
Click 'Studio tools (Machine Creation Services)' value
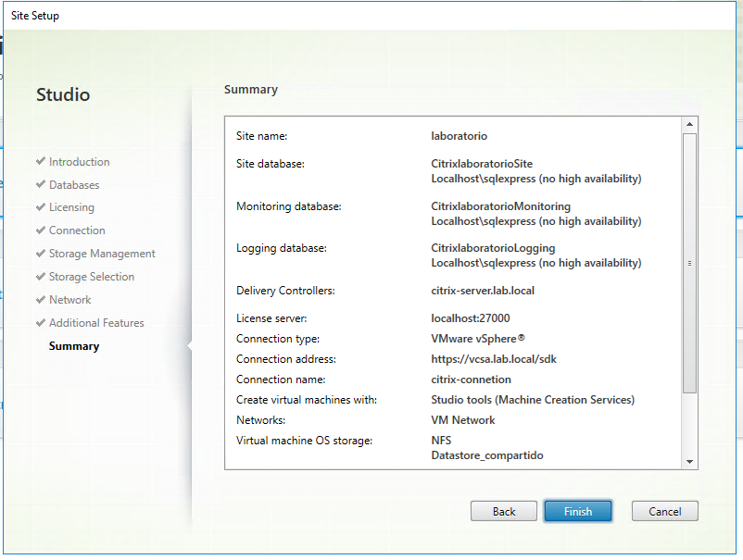point(533,400)
